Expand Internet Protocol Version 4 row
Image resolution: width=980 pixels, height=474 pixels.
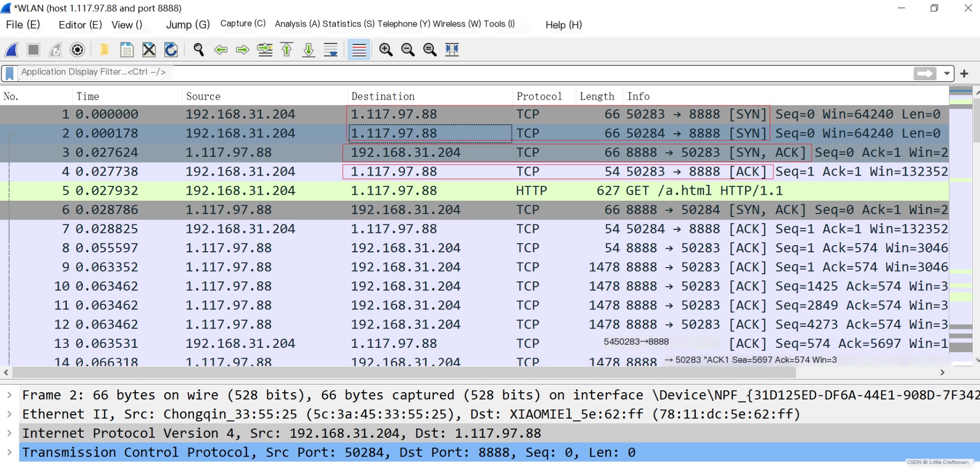coord(9,433)
